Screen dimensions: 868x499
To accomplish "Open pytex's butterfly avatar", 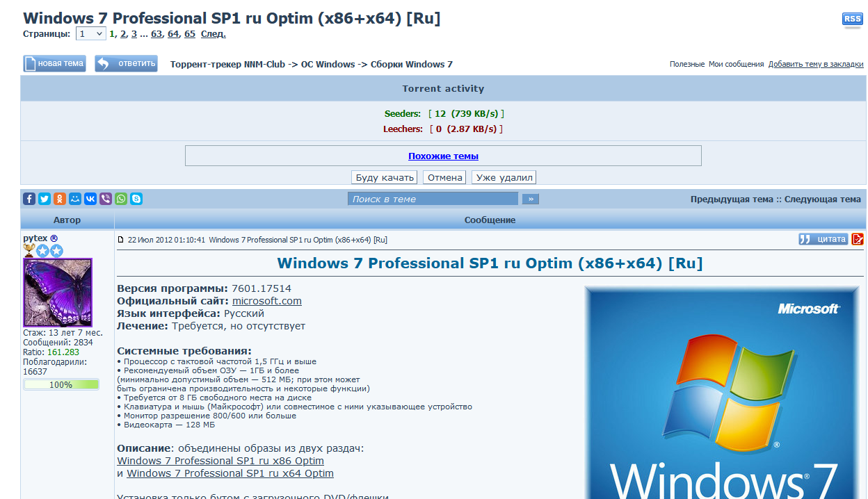I will 58,293.
